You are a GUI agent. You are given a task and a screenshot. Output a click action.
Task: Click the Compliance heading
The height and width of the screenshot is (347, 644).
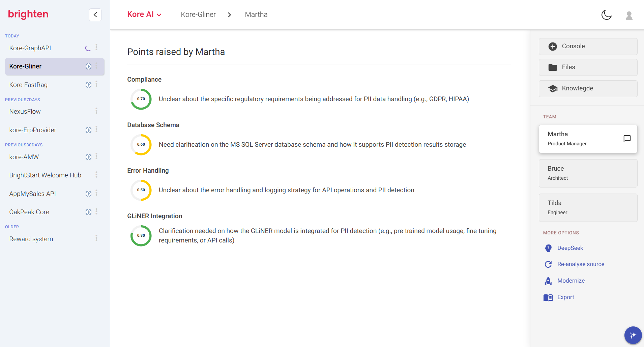pos(144,80)
